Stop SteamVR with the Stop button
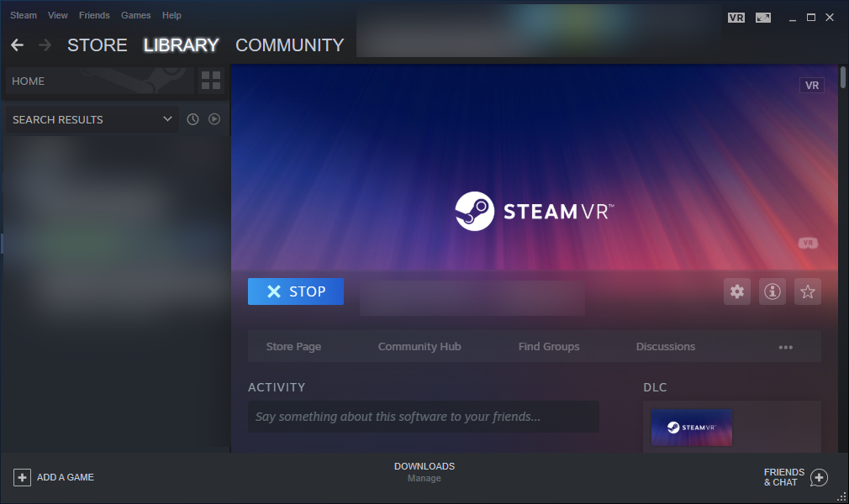 (295, 291)
